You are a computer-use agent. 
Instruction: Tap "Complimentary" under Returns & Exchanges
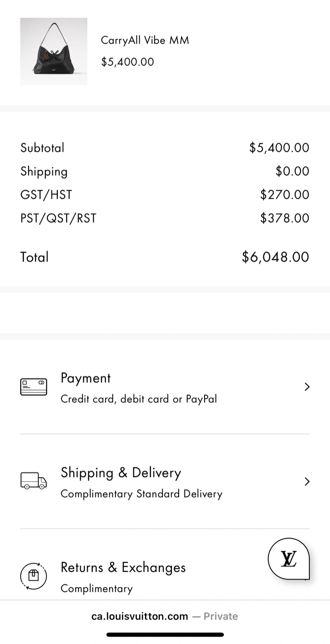pyautogui.click(x=97, y=589)
